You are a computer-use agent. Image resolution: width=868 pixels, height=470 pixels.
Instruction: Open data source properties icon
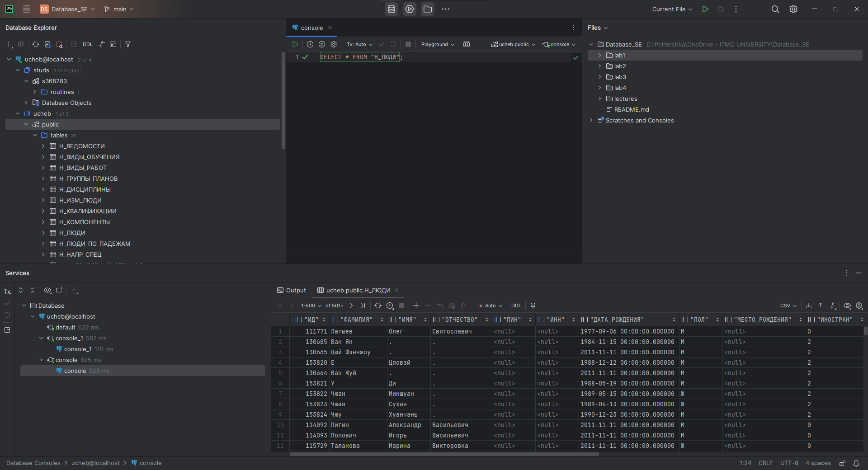point(47,44)
